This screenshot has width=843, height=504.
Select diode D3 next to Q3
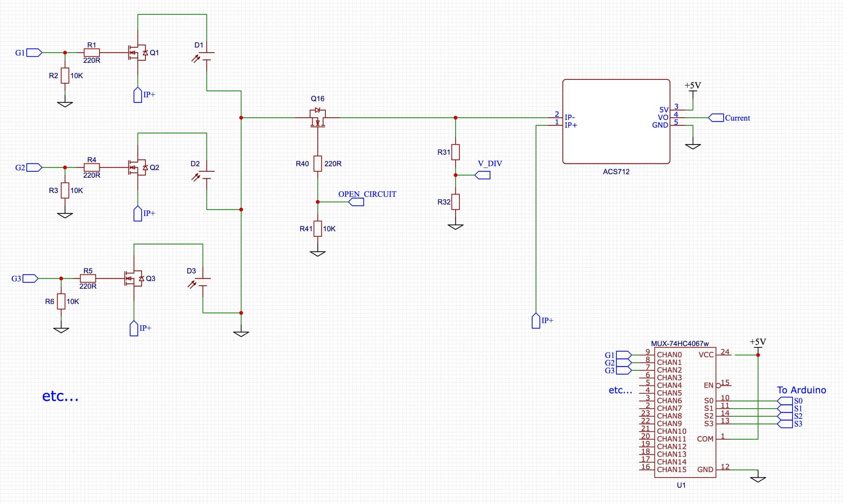click(x=202, y=280)
